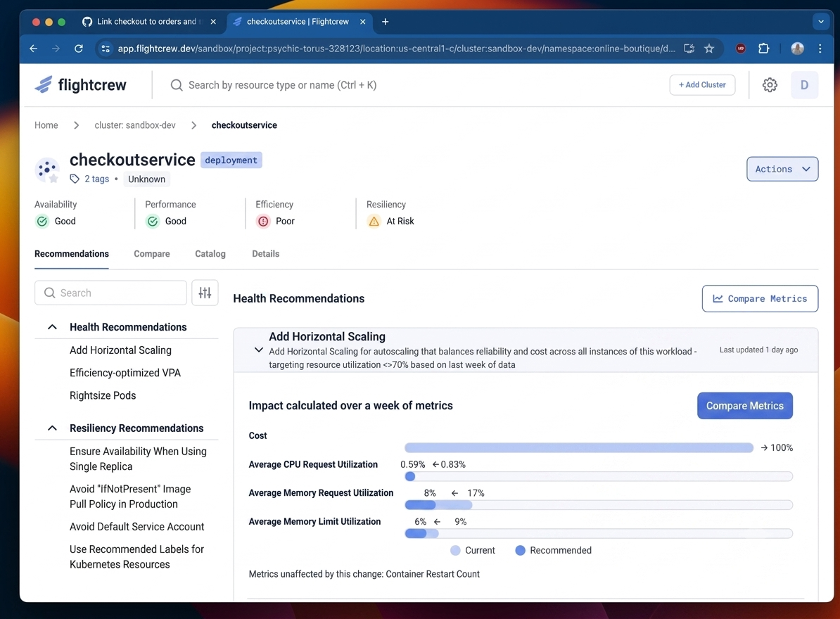Viewport: 840px width, 619px height.
Task: Open the Actions dropdown
Action: click(x=782, y=170)
